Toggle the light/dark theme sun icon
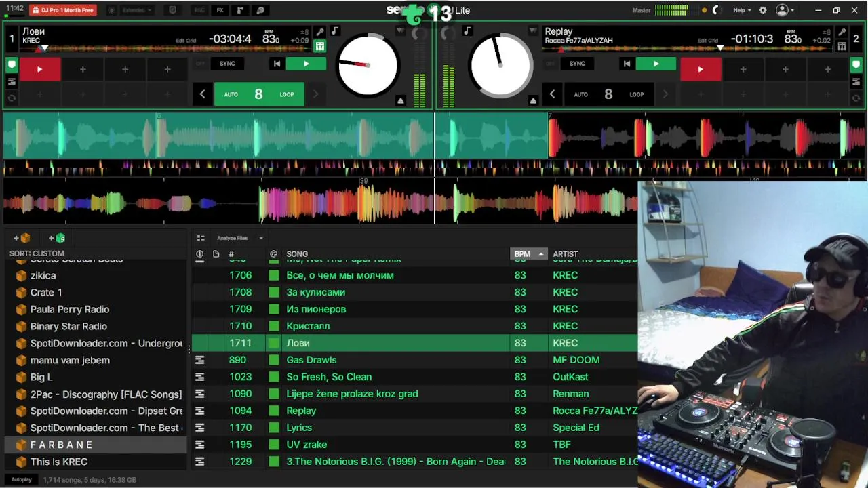868x488 pixels. click(112, 10)
